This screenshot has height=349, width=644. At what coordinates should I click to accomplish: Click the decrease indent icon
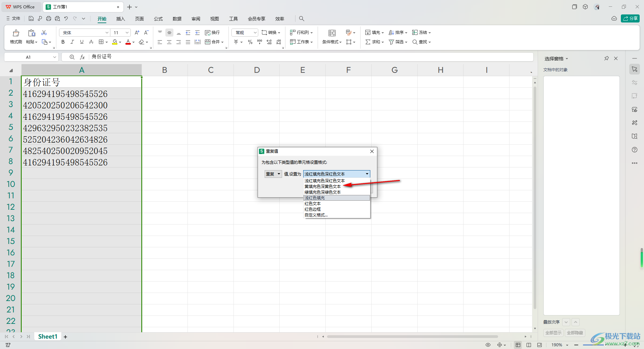coord(188,33)
